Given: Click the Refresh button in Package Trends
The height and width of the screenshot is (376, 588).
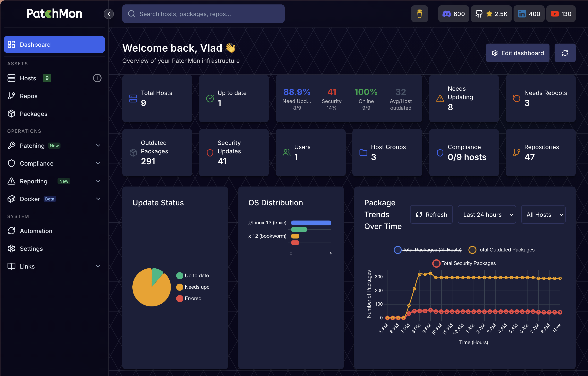Looking at the screenshot, I should pos(431,214).
